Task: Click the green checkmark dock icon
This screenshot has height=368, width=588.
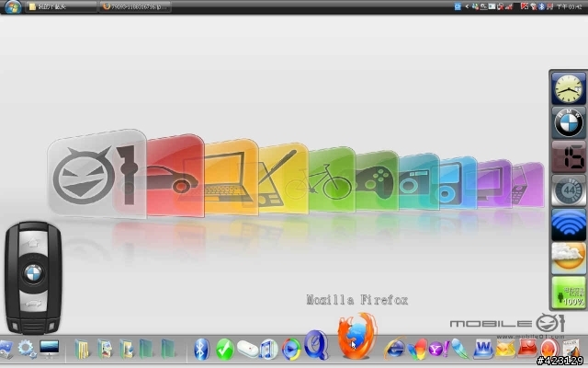Action: 224,349
